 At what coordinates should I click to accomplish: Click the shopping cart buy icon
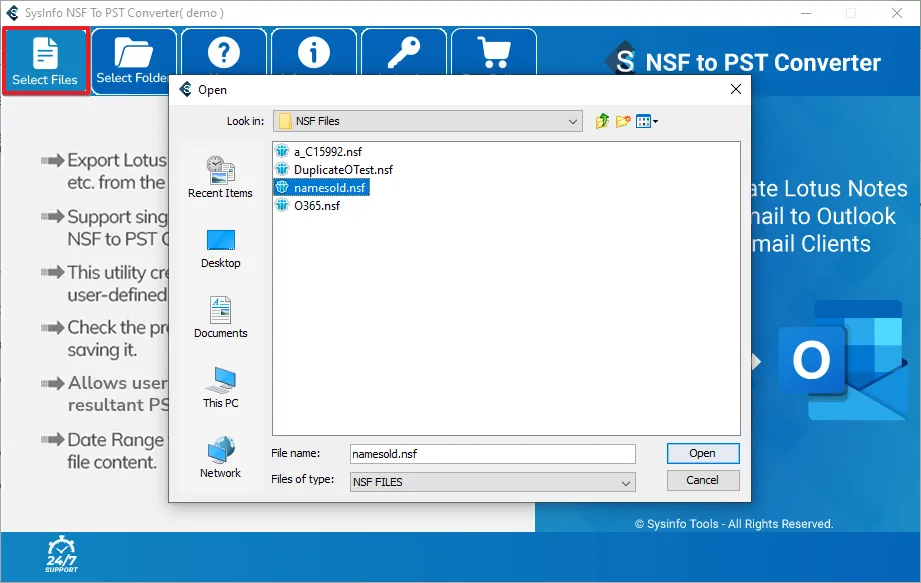coord(494,52)
